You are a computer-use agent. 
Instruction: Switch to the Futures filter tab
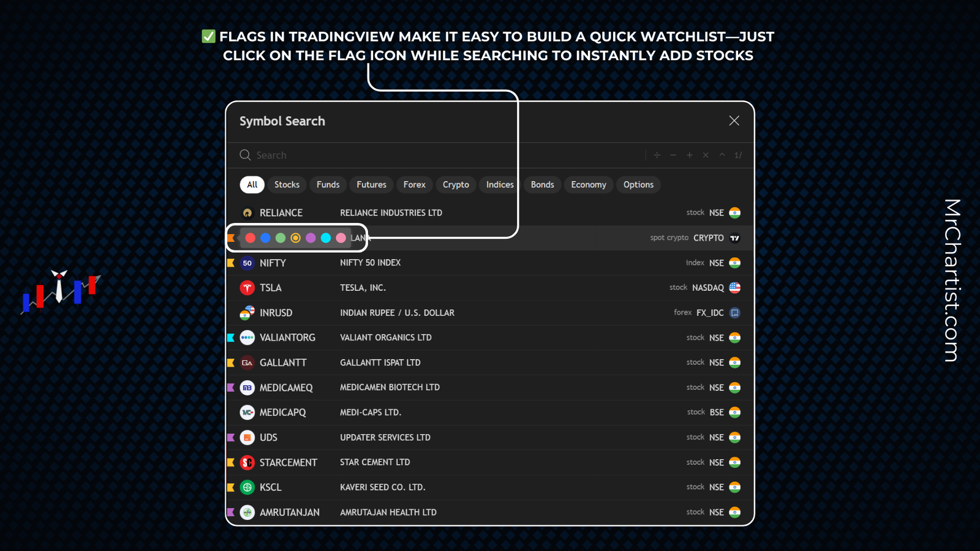[372, 185]
